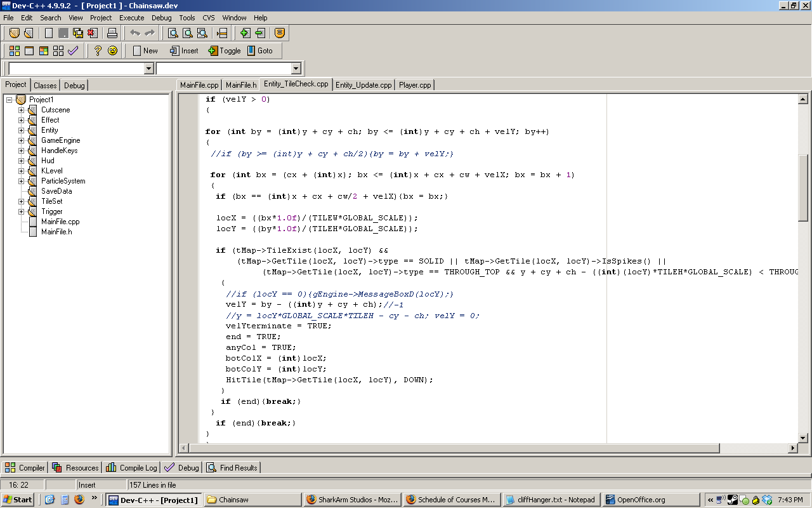Expand the TileSet folder

[21, 201]
